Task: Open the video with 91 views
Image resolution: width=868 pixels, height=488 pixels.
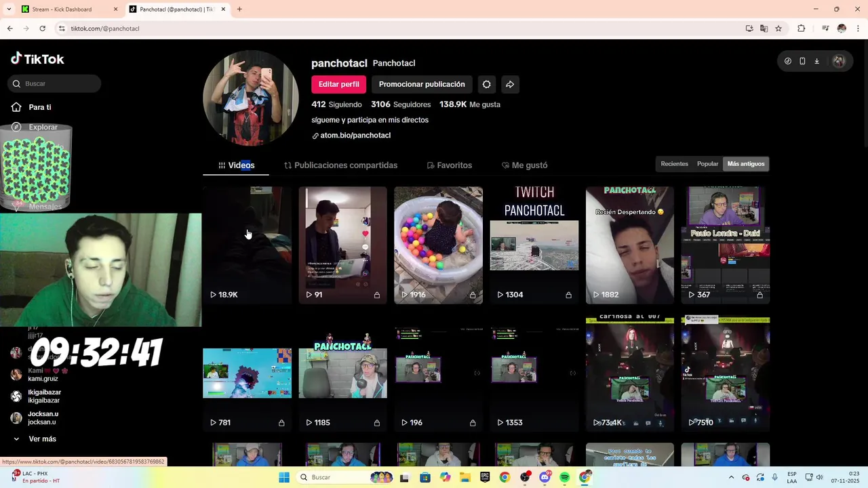Action: [342, 245]
